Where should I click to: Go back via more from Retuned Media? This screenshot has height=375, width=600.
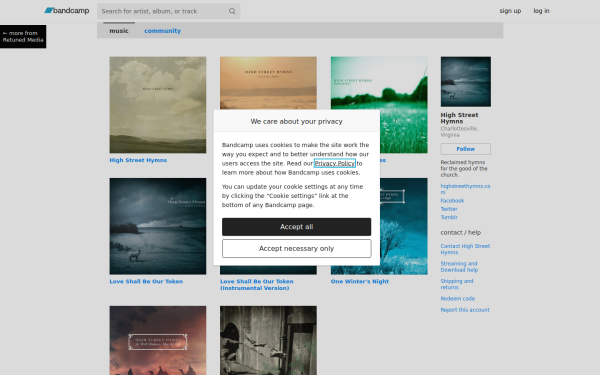pos(23,36)
